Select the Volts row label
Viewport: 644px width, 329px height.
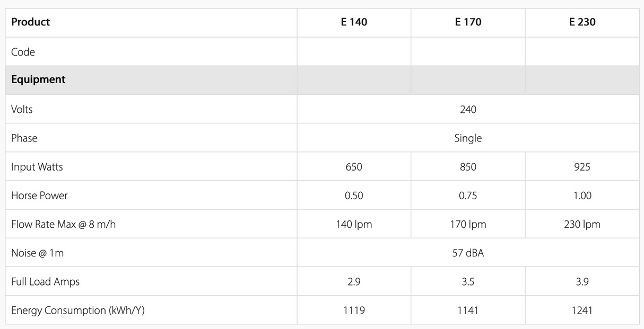22,109
